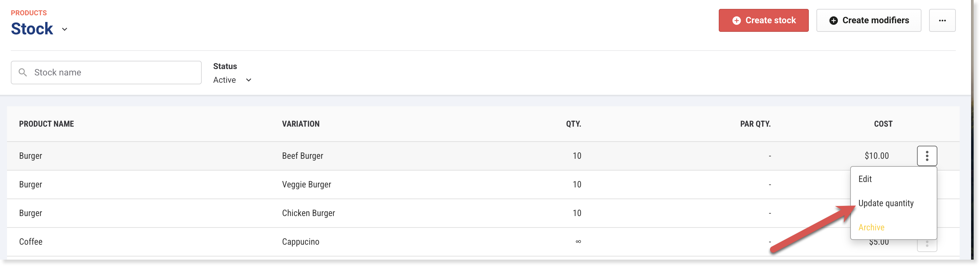980x266 pixels.
Task: Click the Status dropdown chevron arrow
Action: coord(248,80)
